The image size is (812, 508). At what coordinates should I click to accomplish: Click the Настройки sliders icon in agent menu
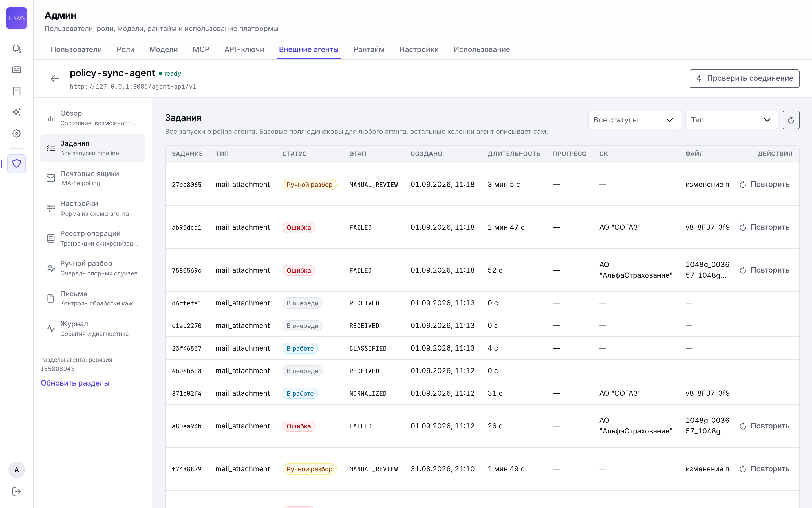pyautogui.click(x=51, y=208)
